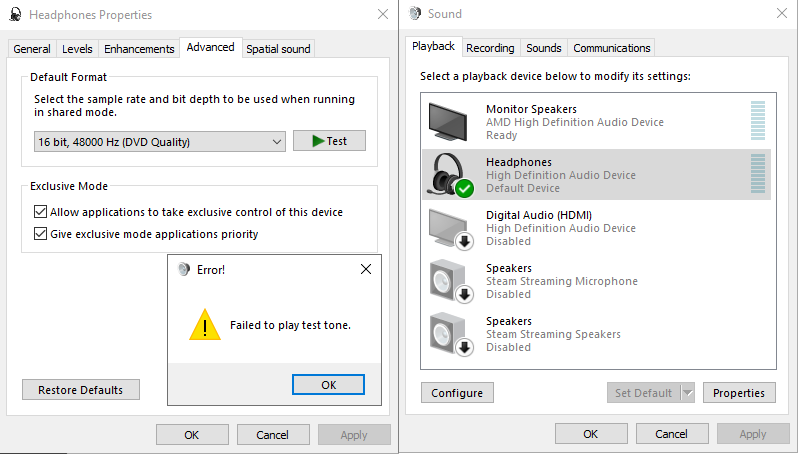Switch to the Recording tab
799x454 pixels.
(x=490, y=48)
